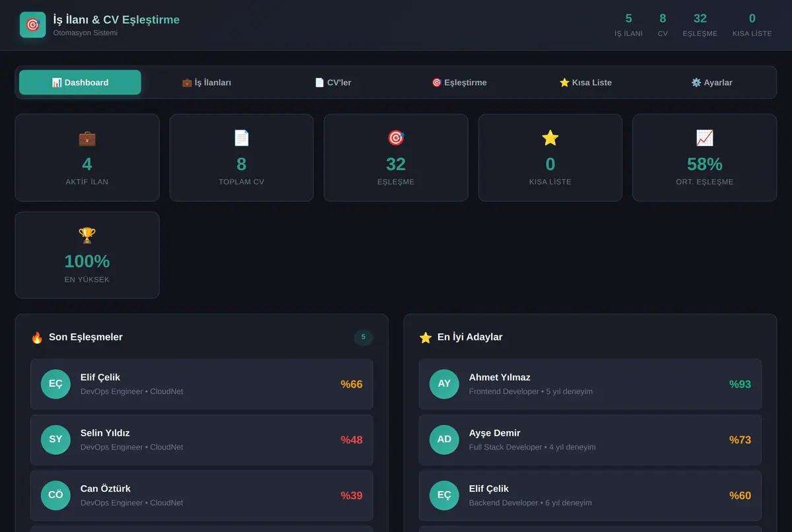
Task: Click the İş İlanı count in header
Action: point(628,18)
